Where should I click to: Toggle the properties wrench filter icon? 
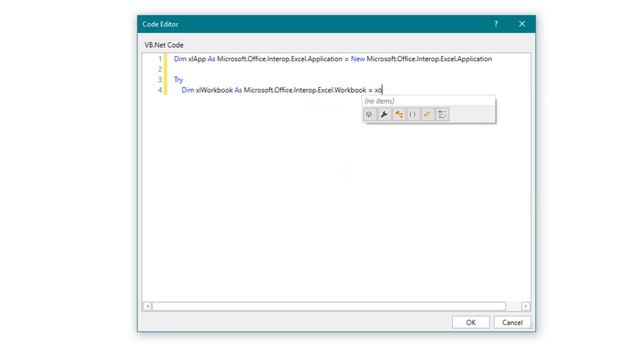[384, 115]
